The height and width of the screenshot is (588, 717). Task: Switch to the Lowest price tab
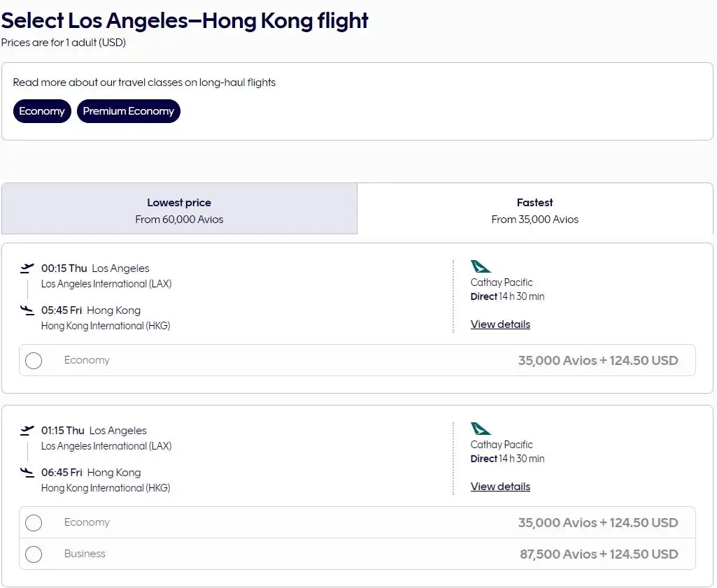pos(179,210)
